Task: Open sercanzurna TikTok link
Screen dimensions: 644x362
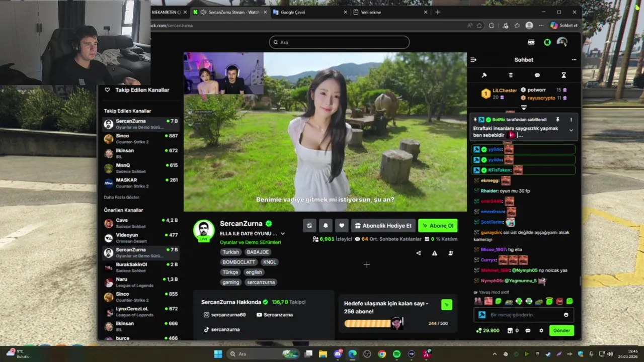Action: tap(221, 329)
